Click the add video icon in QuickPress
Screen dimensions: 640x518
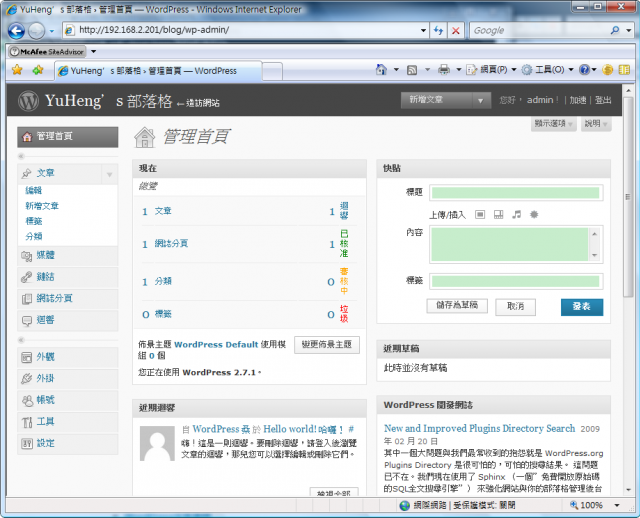click(x=498, y=214)
